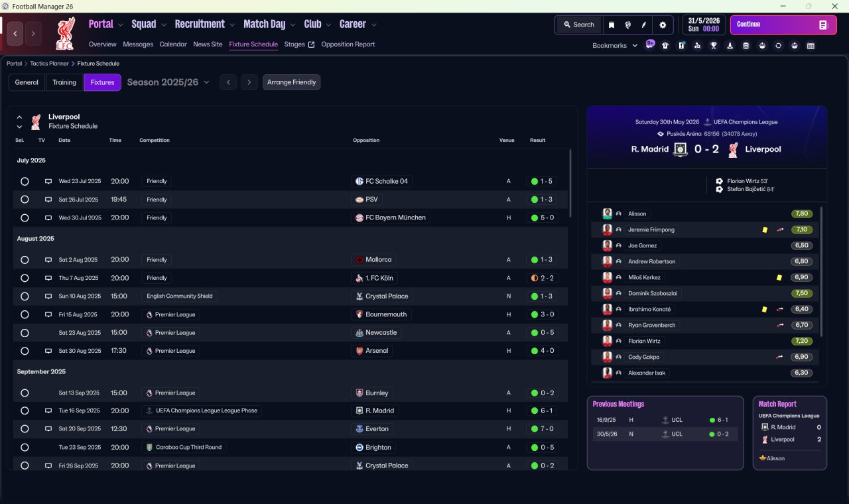Open settings via the gear icon
Image resolution: width=849 pixels, height=504 pixels.
coord(662,25)
